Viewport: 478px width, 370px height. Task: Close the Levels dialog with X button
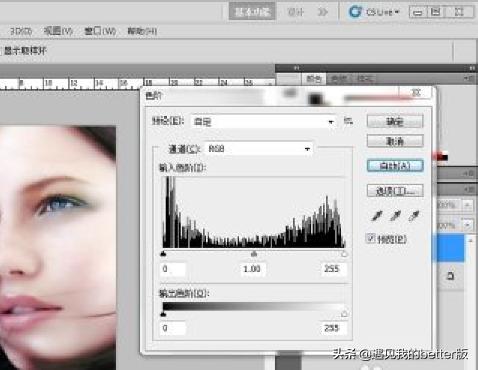417,93
